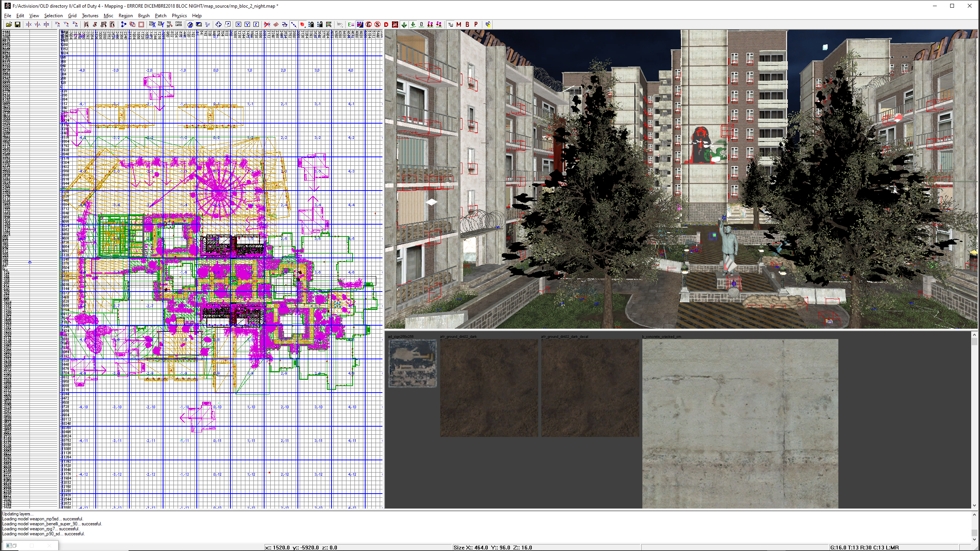The image size is (980, 551).
Task: Open the Physics menu
Action: point(179,16)
